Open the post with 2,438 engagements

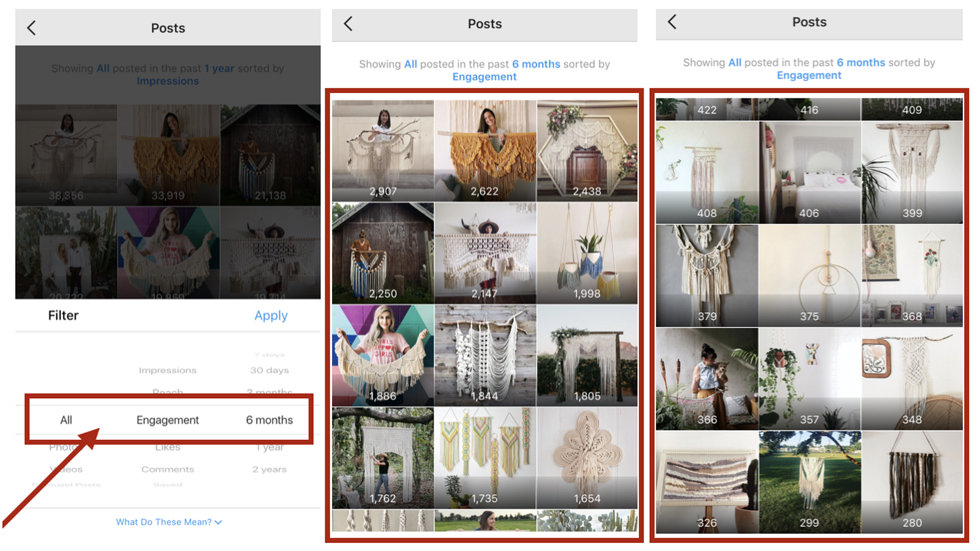pos(587,151)
